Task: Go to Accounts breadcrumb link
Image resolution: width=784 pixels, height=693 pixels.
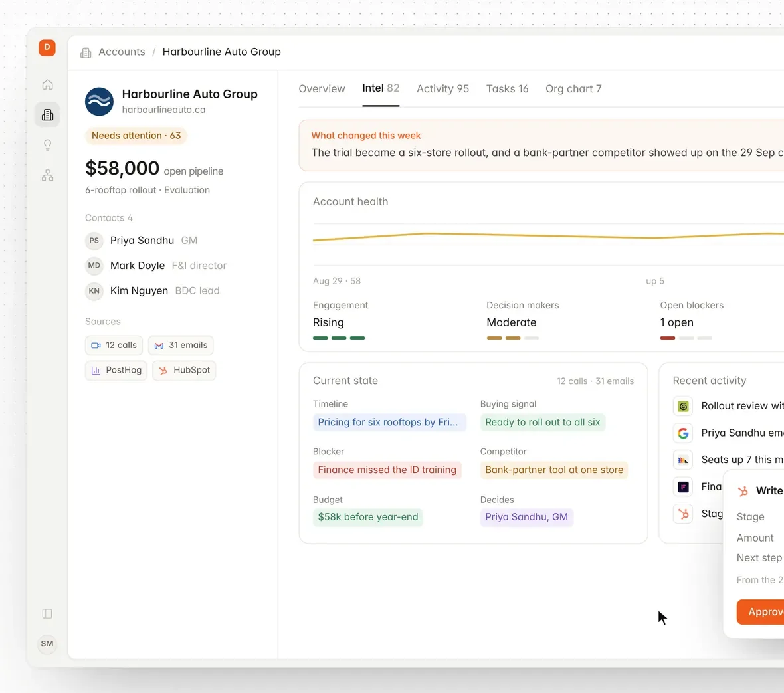Action: (x=122, y=52)
